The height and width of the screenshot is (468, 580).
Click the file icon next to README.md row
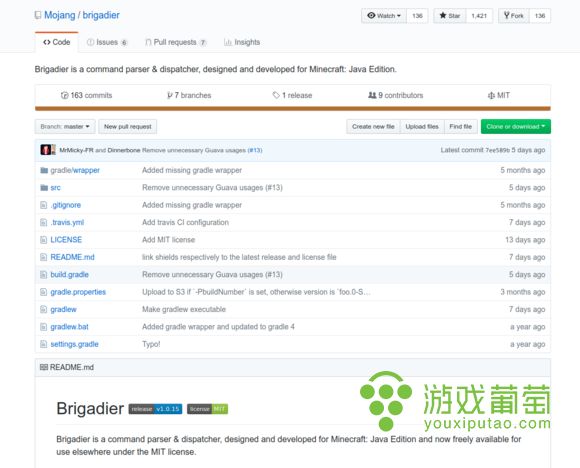(43, 257)
